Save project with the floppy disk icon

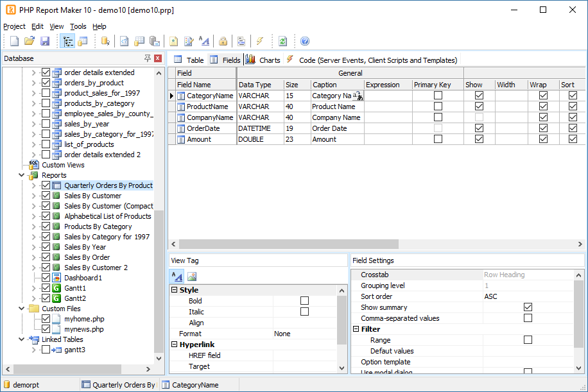[45, 41]
